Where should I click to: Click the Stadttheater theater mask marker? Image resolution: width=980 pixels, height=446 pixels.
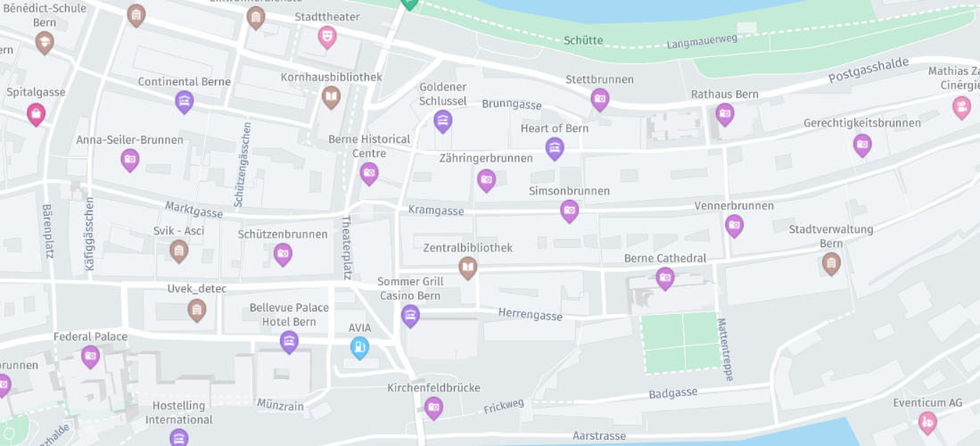(327, 37)
